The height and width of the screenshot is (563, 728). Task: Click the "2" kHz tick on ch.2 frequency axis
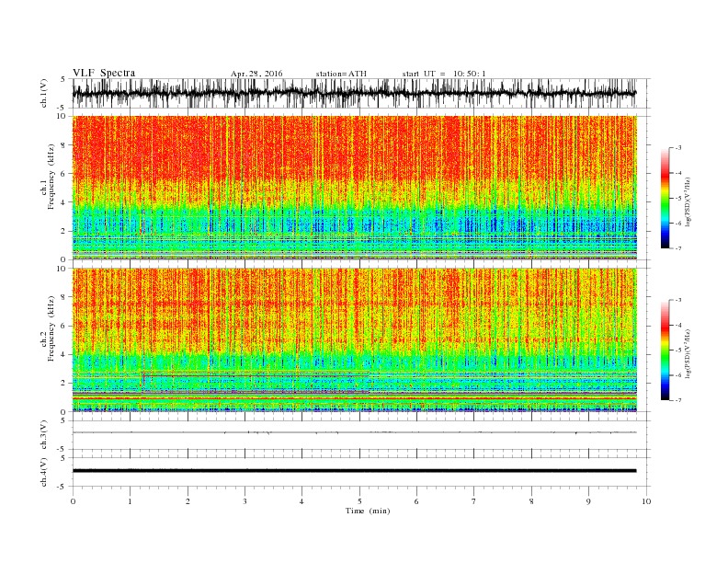tap(63, 384)
